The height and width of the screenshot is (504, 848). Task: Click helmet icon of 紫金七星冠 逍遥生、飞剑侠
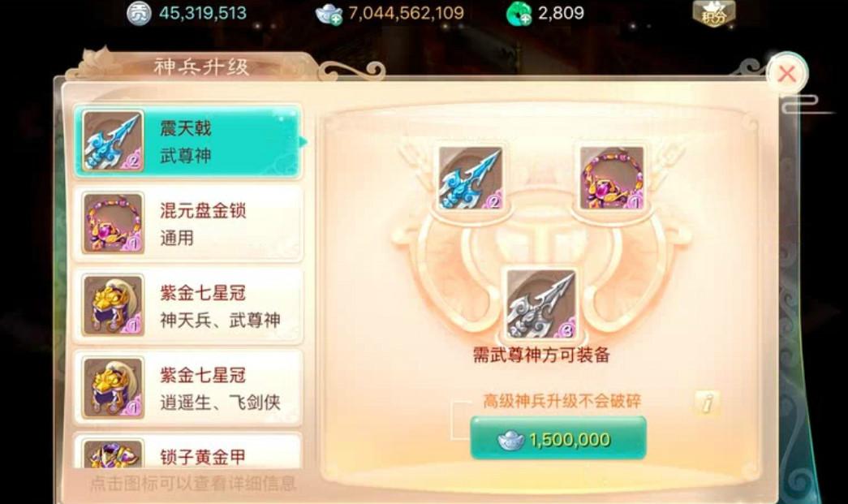[x=113, y=387]
